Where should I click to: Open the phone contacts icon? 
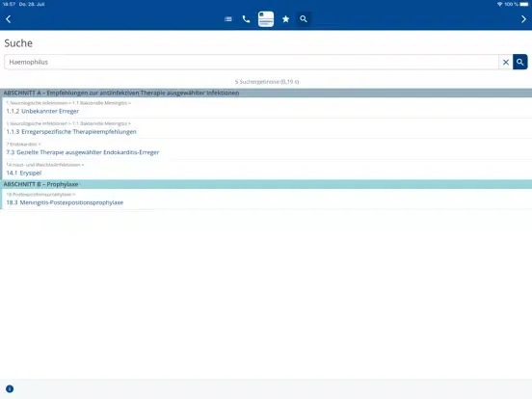coord(247,19)
